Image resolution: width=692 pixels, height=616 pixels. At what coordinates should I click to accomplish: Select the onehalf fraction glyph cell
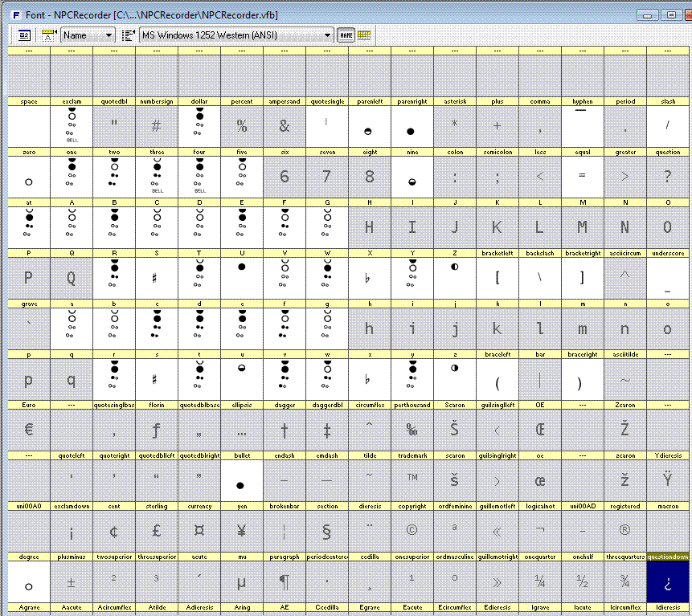582,581
